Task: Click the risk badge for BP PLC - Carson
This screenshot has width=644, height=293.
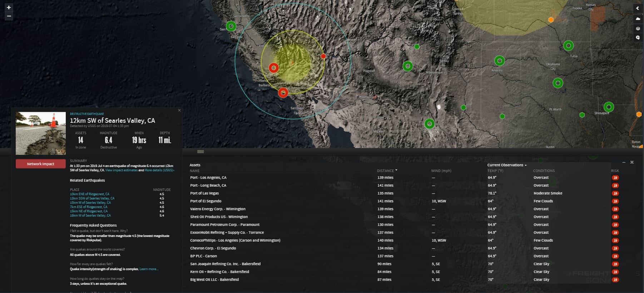Action: click(615, 256)
